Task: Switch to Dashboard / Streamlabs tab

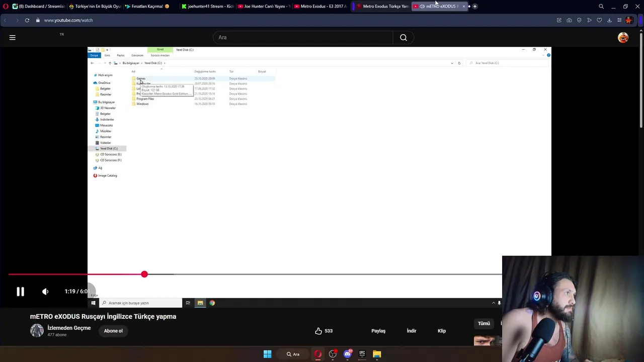Action: [39, 6]
